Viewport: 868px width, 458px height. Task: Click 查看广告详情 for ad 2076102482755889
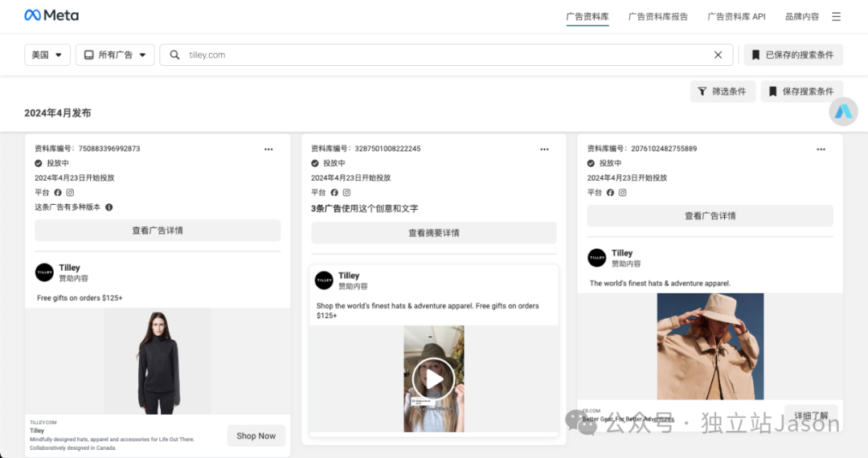coord(710,215)
